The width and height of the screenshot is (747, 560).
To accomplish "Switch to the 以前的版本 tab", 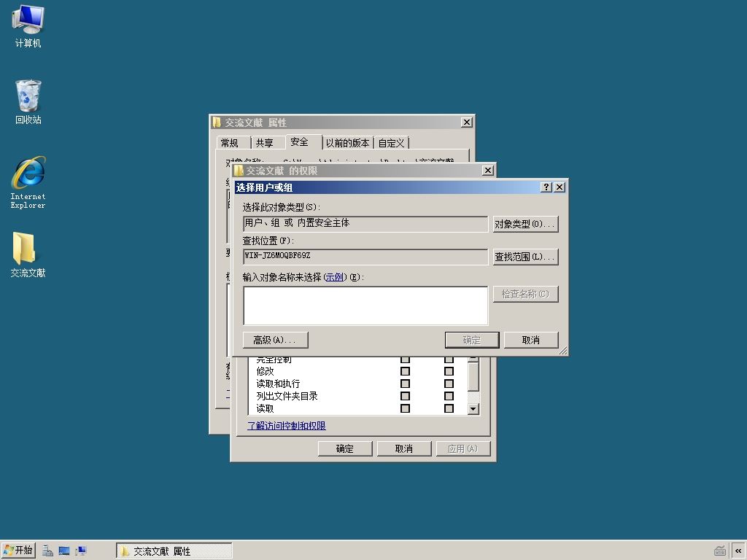I will click(348, 143).
